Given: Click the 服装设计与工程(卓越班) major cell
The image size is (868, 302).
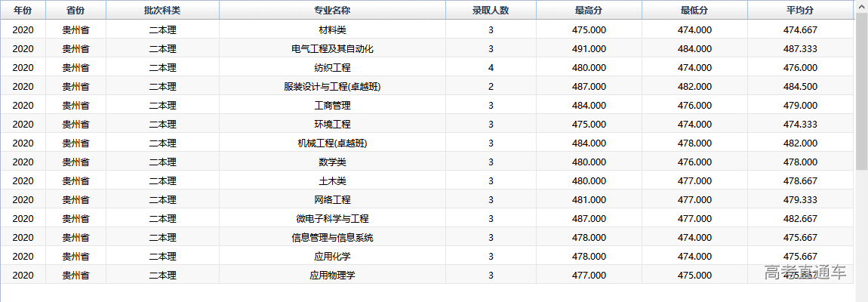Looking at the screenshot, I should 332,86.
